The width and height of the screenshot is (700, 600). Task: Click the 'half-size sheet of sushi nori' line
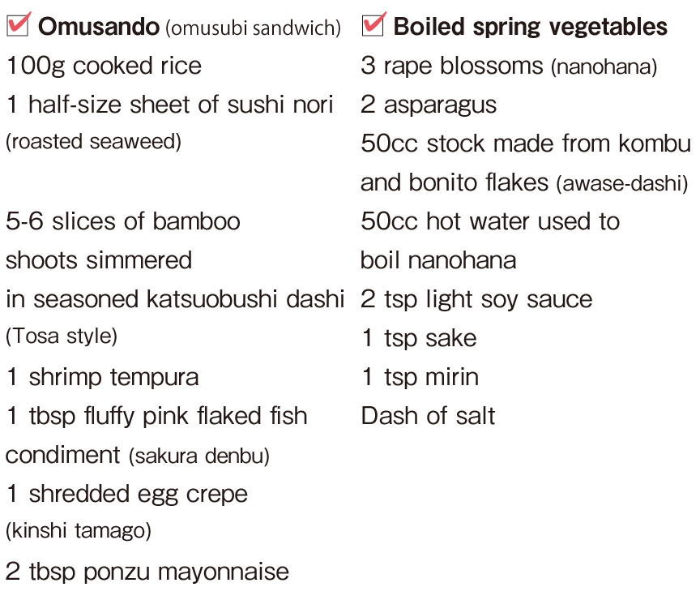(x=169, y=105)
